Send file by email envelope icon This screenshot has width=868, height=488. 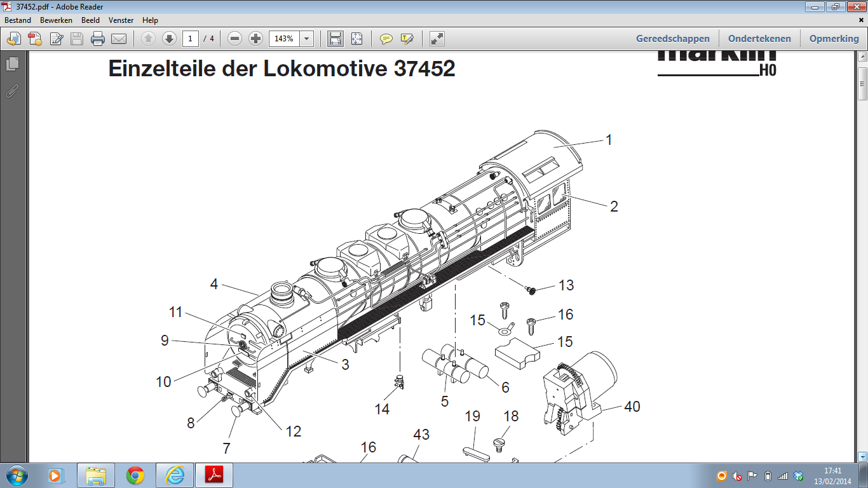point(119,39)
